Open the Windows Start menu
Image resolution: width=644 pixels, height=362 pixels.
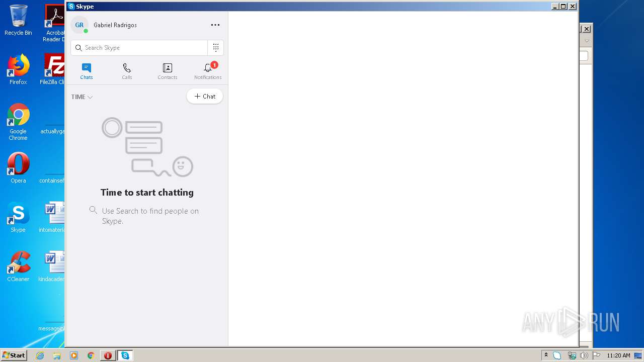pos(14,355)
